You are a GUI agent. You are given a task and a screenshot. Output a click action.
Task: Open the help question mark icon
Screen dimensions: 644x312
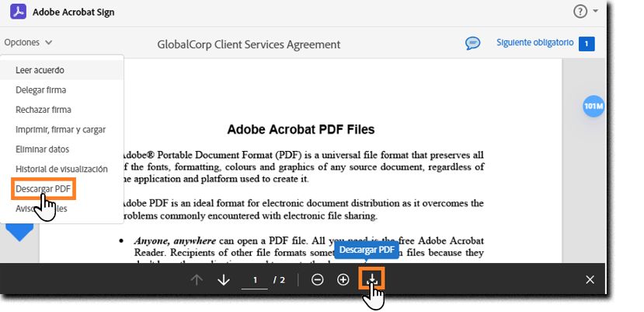pyautogui.click(x=580, y=12)
